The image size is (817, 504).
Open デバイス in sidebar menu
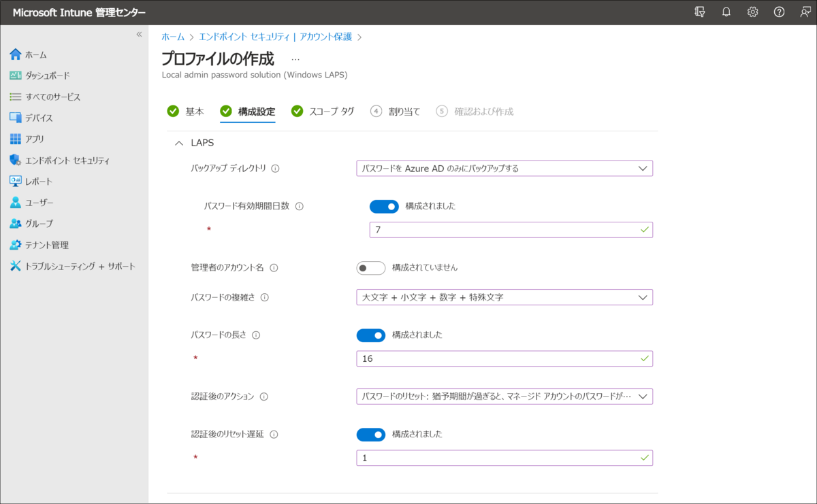point(39,118)
